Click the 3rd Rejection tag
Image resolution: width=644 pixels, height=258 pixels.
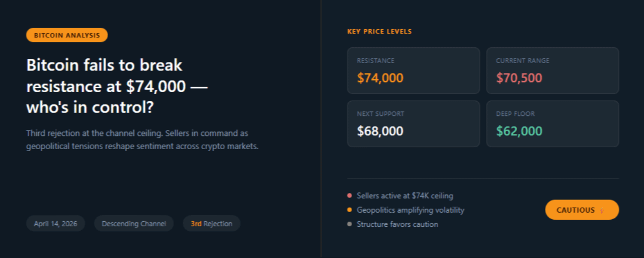(x=211, y=224)
